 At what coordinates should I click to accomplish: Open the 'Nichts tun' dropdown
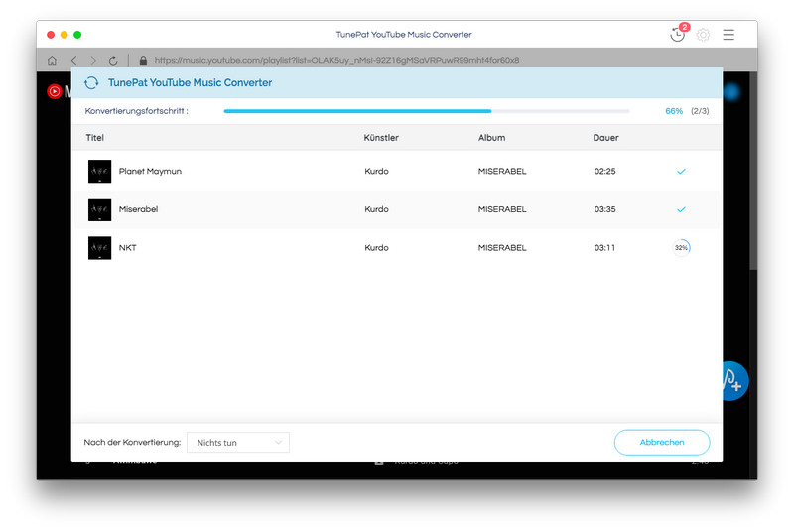pyautogui.click(x=238, y=443)
